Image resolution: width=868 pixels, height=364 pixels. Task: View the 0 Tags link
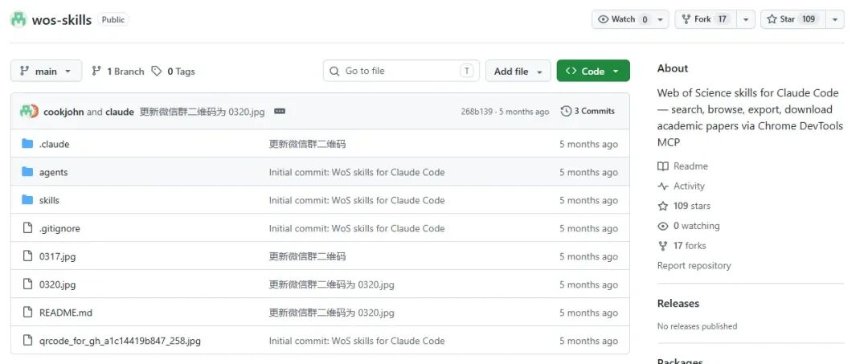[174, 71]
